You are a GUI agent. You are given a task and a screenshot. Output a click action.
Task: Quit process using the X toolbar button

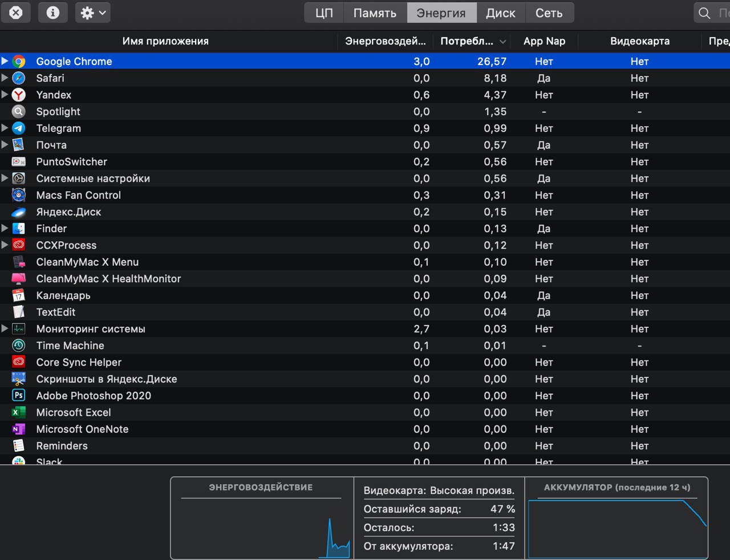[15, 13]
